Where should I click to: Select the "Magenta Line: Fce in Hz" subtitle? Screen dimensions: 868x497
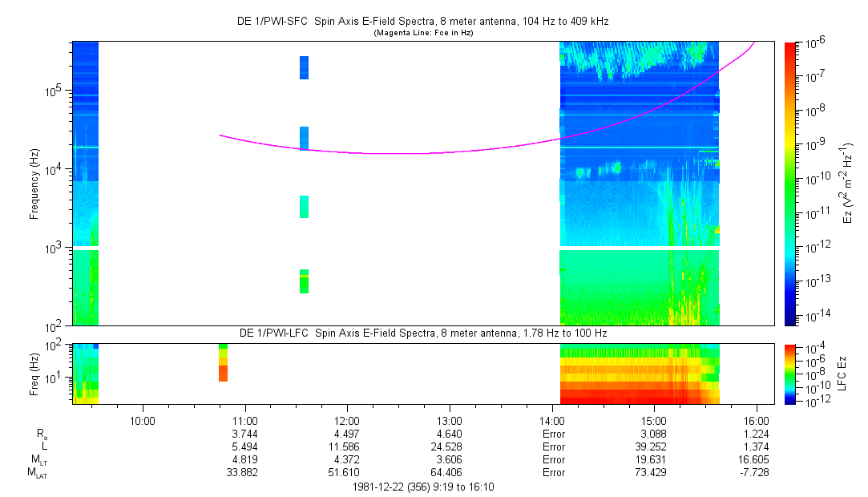coord(423,33)
